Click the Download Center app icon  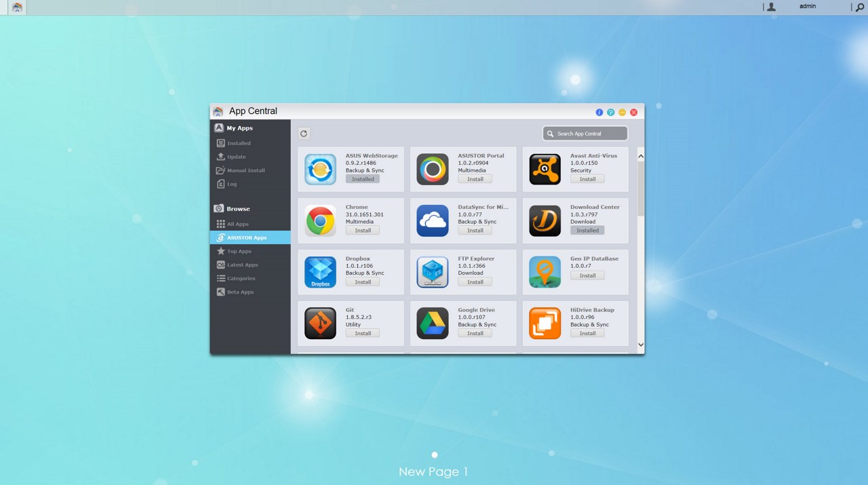545,220
